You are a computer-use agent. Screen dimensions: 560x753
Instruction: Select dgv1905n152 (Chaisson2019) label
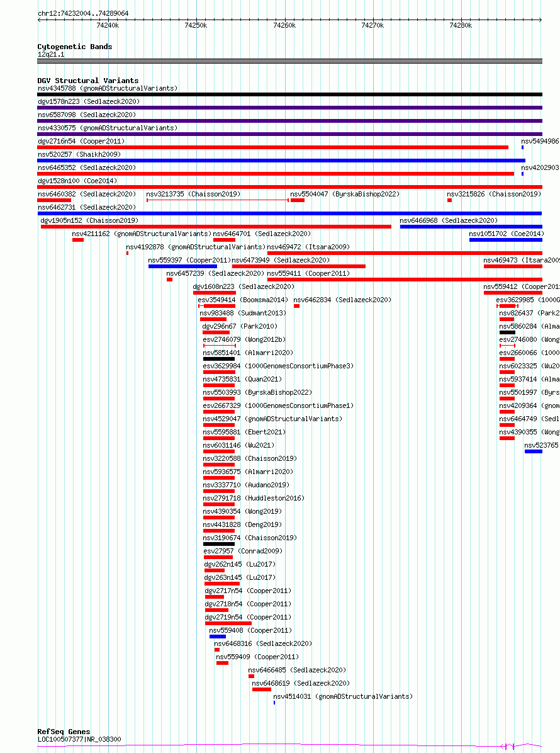click(89, 221)
